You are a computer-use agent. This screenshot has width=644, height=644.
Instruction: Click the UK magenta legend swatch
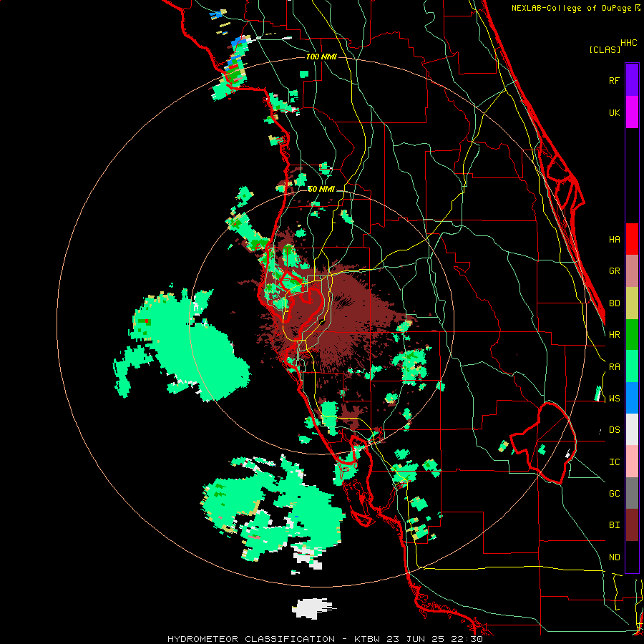coord(632,112)
